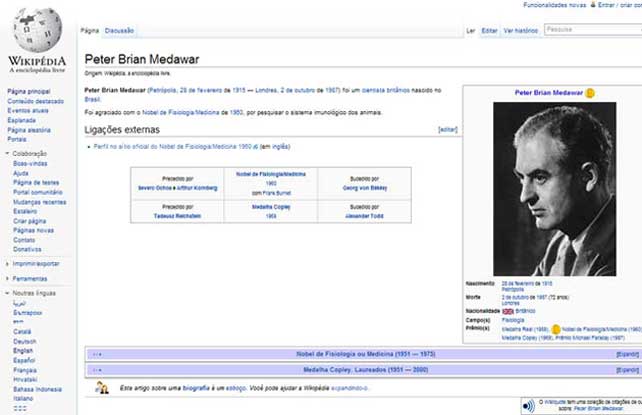This screenshot has width=642, height=415.
Task: Open the Wikiquote link in quotes box
Action: coord(555,403)
